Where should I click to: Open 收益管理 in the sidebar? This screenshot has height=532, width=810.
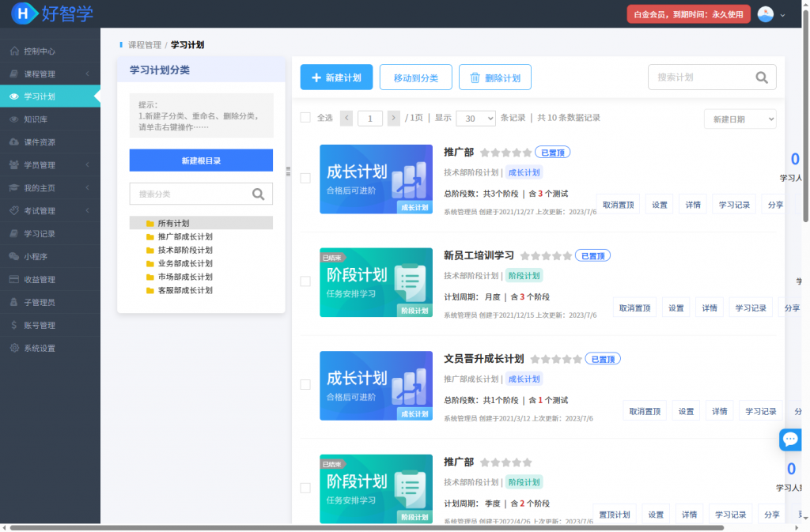(x=50, y=279)
